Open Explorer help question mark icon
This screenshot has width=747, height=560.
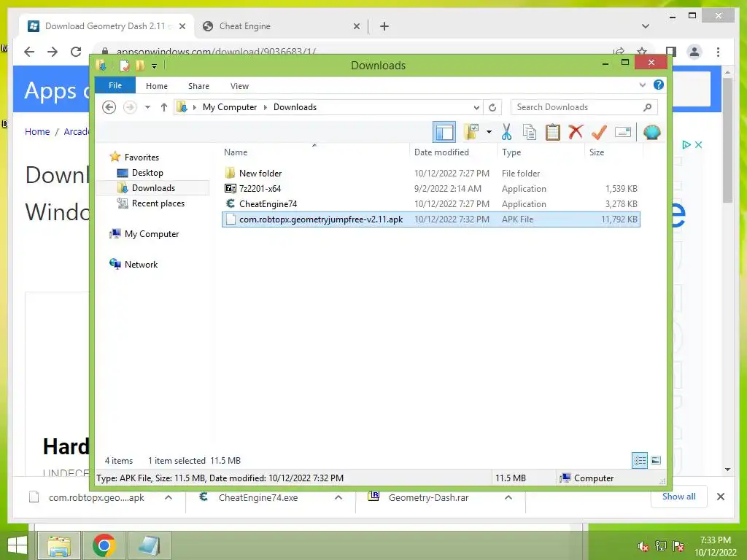(659, 85)
